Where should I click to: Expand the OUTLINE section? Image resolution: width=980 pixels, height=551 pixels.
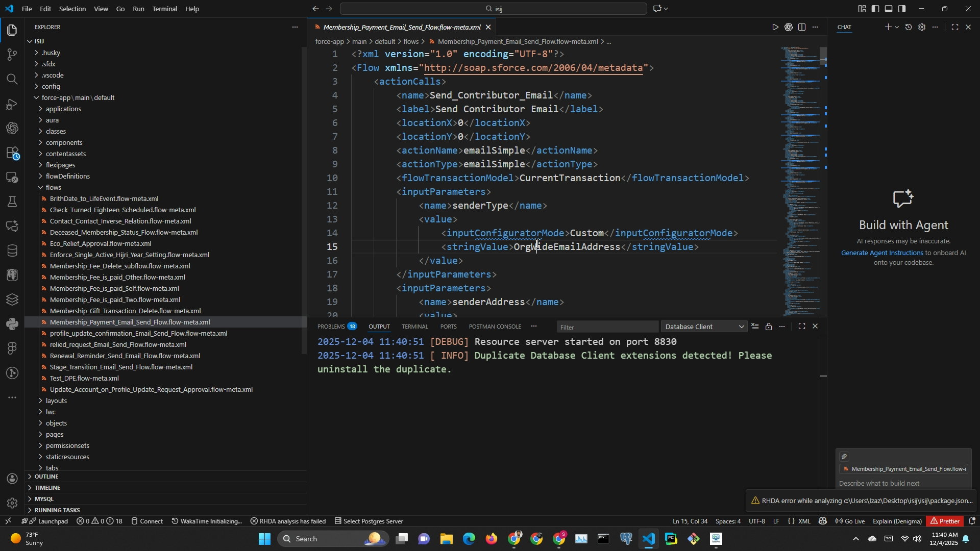click(46, 477)
